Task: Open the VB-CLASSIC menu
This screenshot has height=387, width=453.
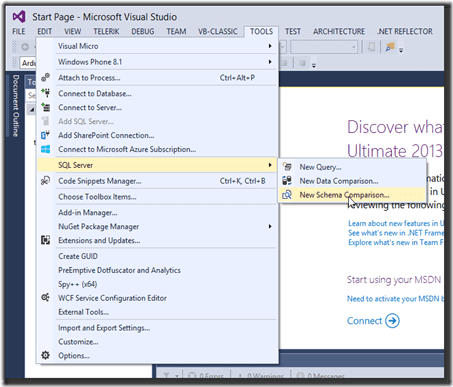Action: (218, 31)
